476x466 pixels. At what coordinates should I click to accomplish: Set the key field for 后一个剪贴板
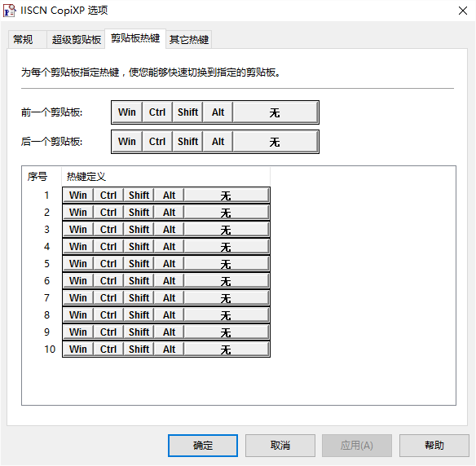click(x=275, y=142)
